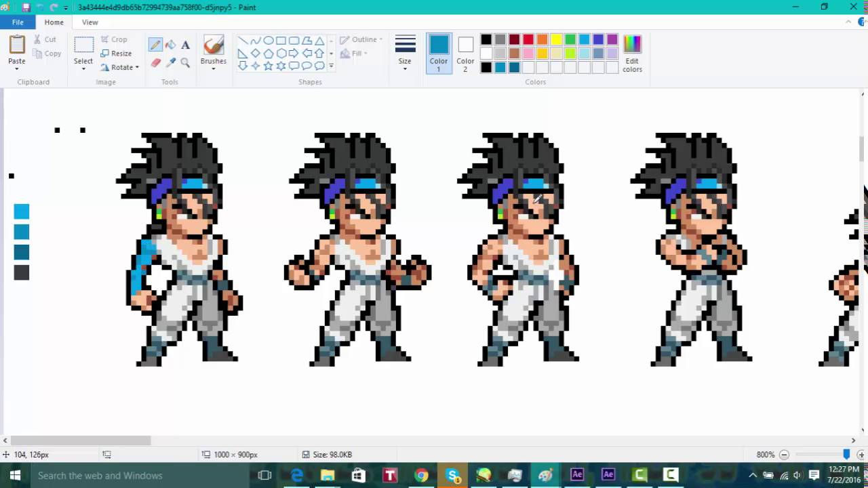This screenshot has width=868, height=488.
Task: Open Microsoft Edge from the taskbar
Action: 296,475
